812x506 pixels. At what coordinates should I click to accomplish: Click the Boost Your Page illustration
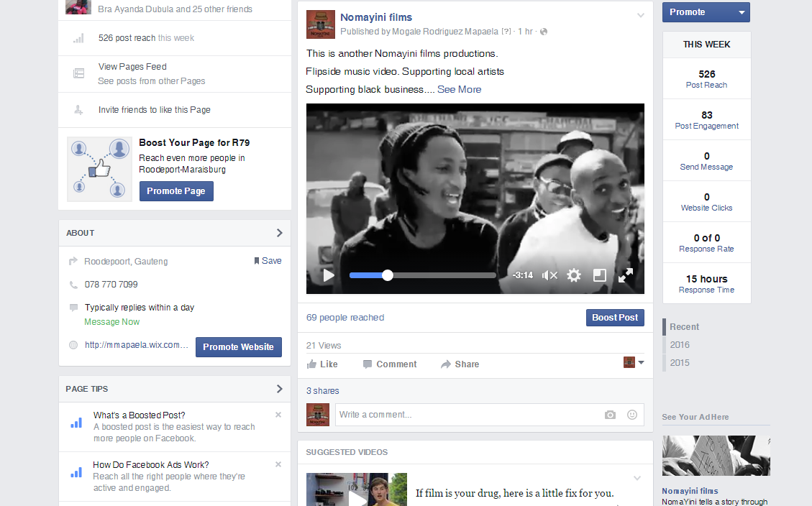(x=99, y=169)
